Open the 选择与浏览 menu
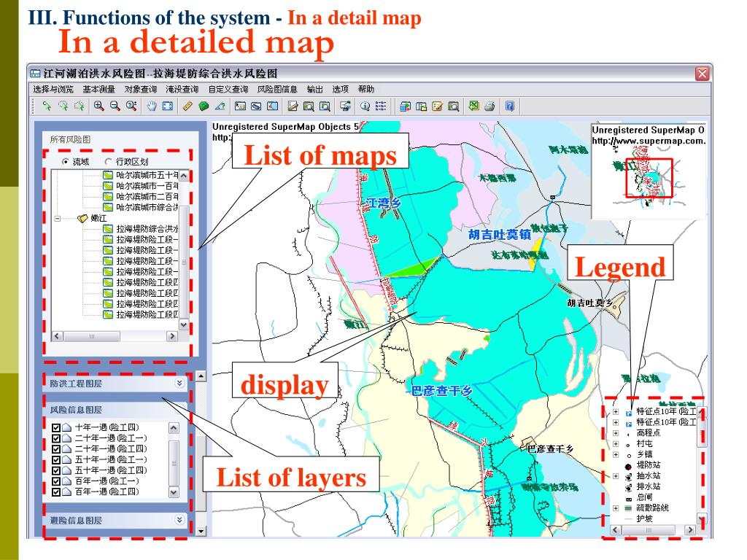 (x=53, y=89)
